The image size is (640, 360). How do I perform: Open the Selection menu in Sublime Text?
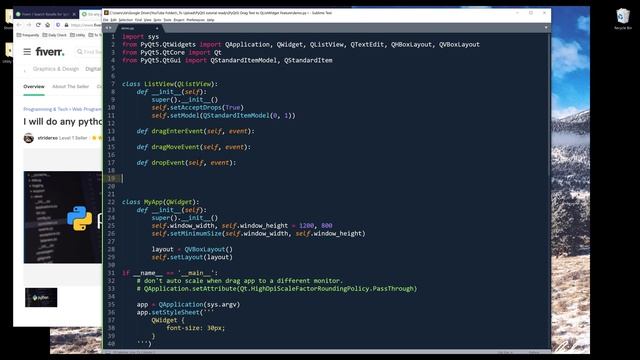[x=126, y=20]
